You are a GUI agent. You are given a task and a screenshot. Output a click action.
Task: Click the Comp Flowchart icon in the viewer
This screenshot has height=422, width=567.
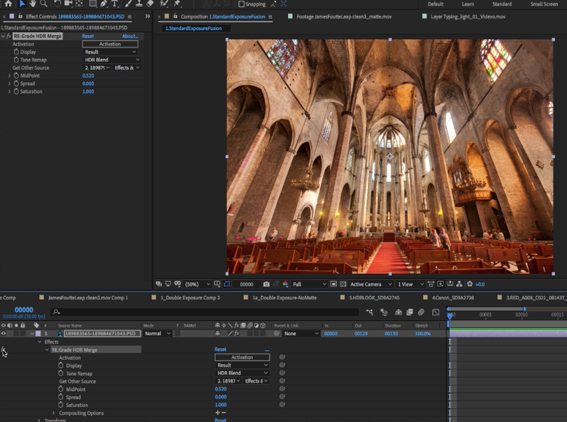pos(459,284)
